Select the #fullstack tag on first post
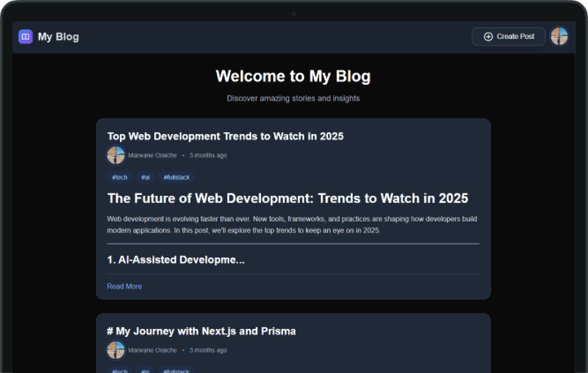The width and height of the screenshot is (588, 373). (176, 177)
